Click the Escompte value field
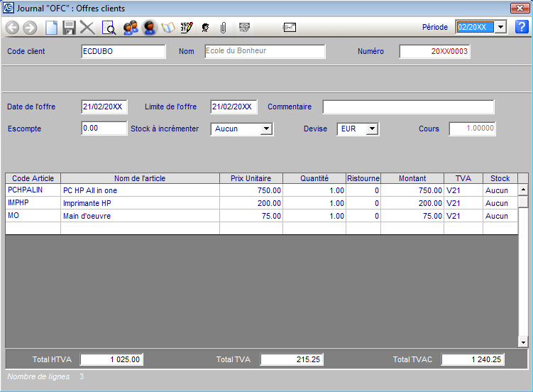 click(104, 129)
